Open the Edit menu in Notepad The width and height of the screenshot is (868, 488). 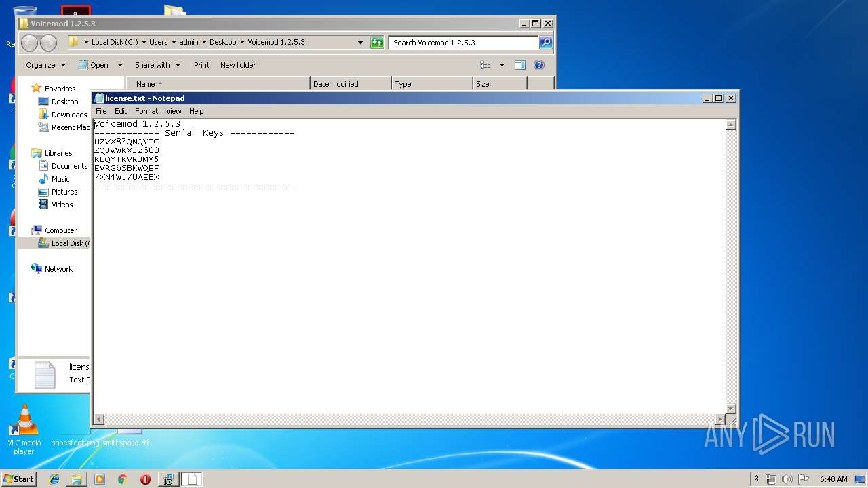coord(121,111)
